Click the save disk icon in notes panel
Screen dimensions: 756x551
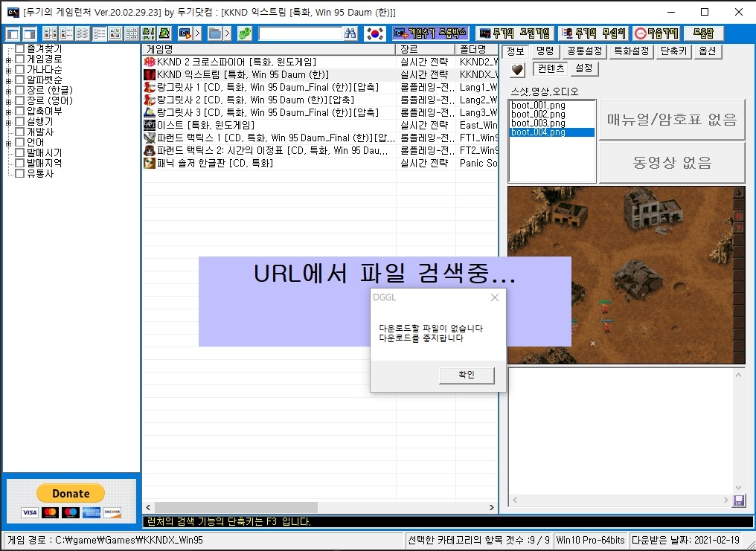739,500
